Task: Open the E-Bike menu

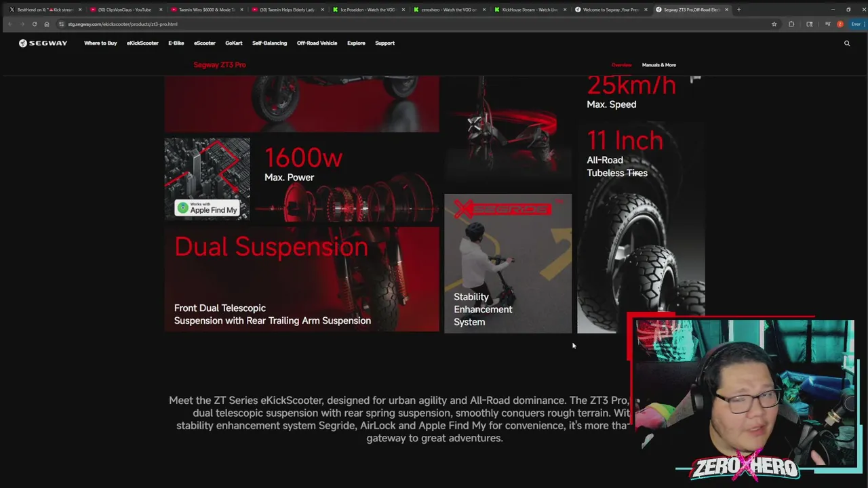Action: point(176,43)
